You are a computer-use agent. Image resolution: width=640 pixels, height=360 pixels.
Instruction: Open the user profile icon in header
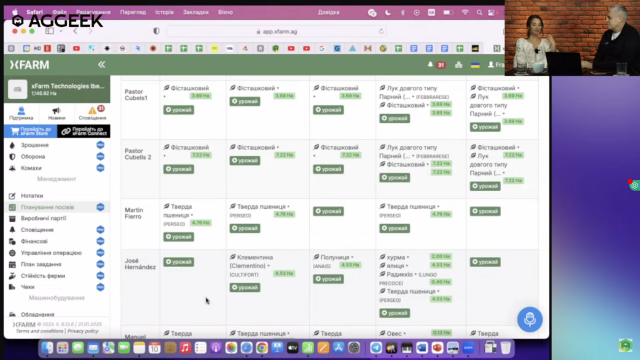[x=491, y=65]
